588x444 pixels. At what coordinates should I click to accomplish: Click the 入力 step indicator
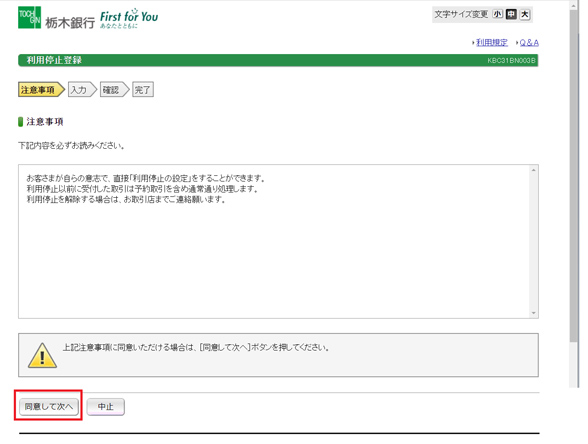(x=82, y=90)
